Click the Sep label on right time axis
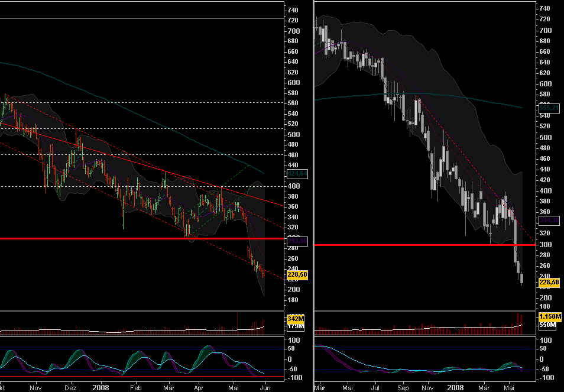 point(404,387)
